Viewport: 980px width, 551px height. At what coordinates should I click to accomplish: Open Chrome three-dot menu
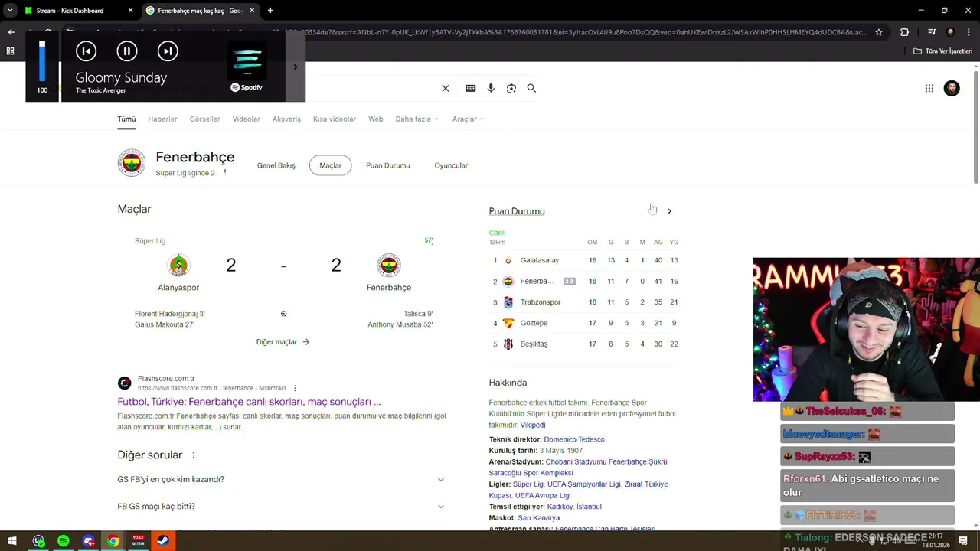coord(968,32)
